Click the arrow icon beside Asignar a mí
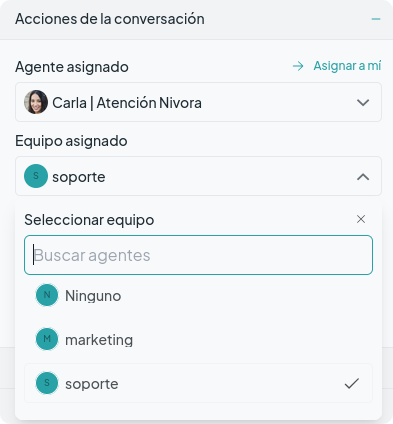This screenshot has width=393, height=424. [298, 66]
